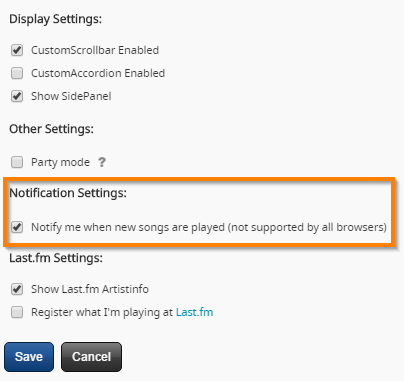The height and width of the screenshot is (381, 404).
Task: Turn on the Party mode checkbox
Action: coord(17,162)
